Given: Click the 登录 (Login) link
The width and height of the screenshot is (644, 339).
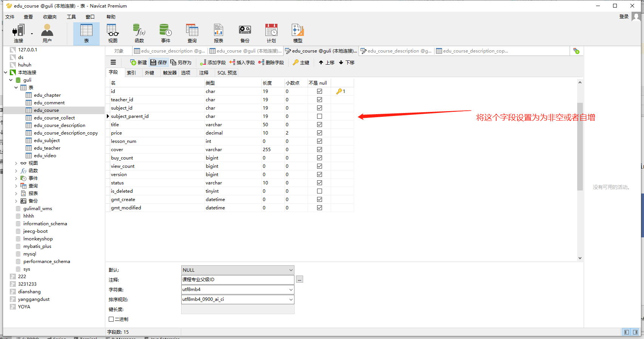Looking at the screenshot, I should (624, 17).
